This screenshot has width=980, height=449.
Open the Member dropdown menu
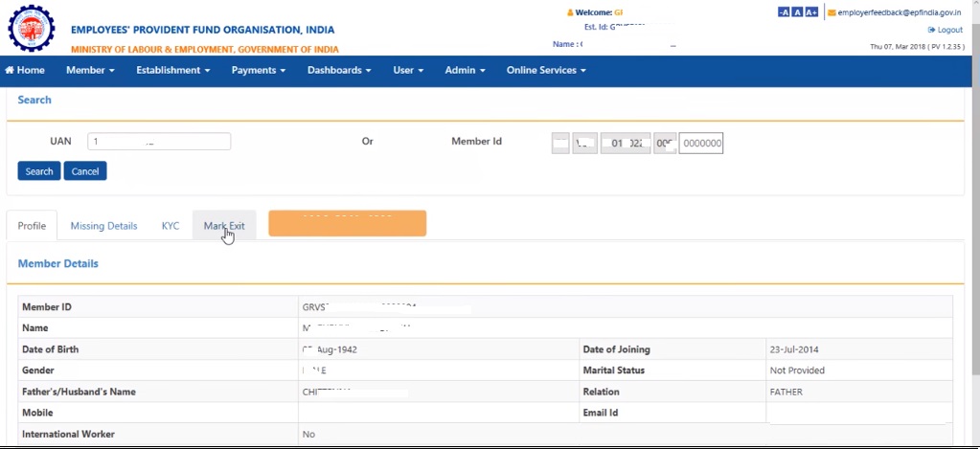click(x=90, y=71)
